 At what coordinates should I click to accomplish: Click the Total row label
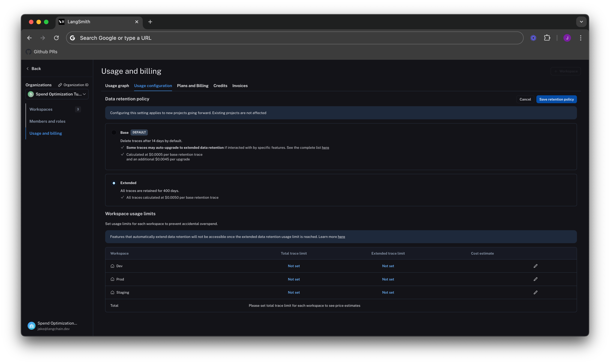click(114, 306)
